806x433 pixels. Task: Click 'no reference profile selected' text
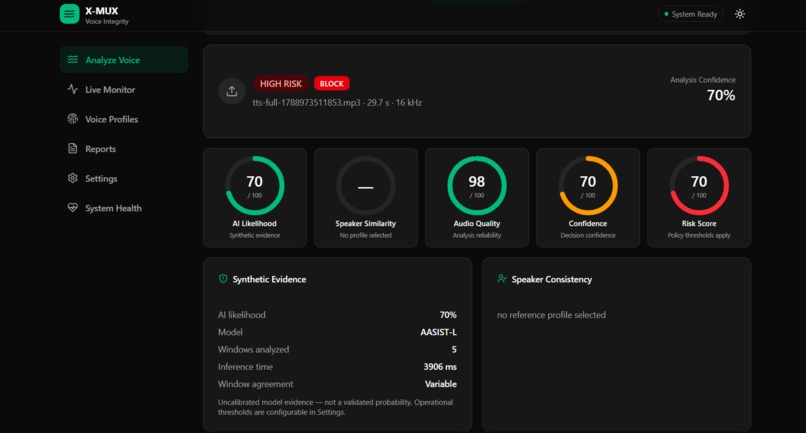click(551, 315)
